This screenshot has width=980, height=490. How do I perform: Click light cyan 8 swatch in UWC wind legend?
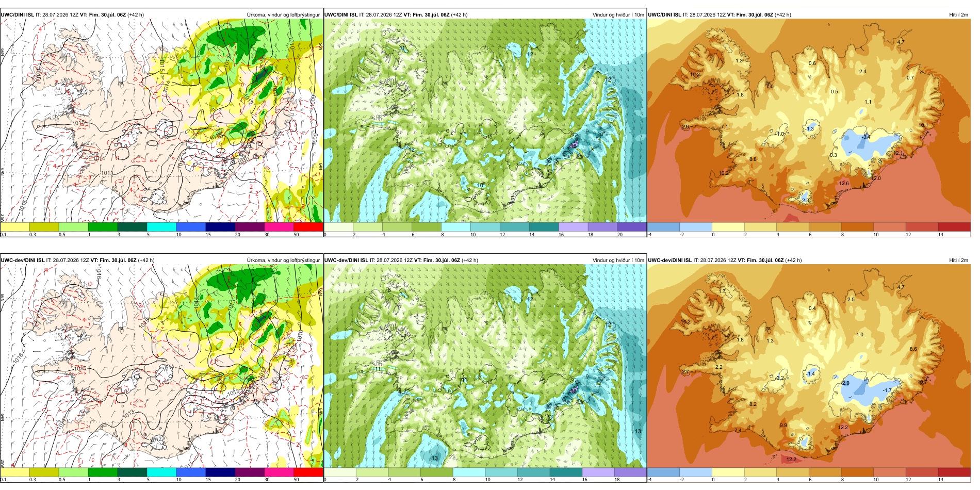(x=456, y=227)
